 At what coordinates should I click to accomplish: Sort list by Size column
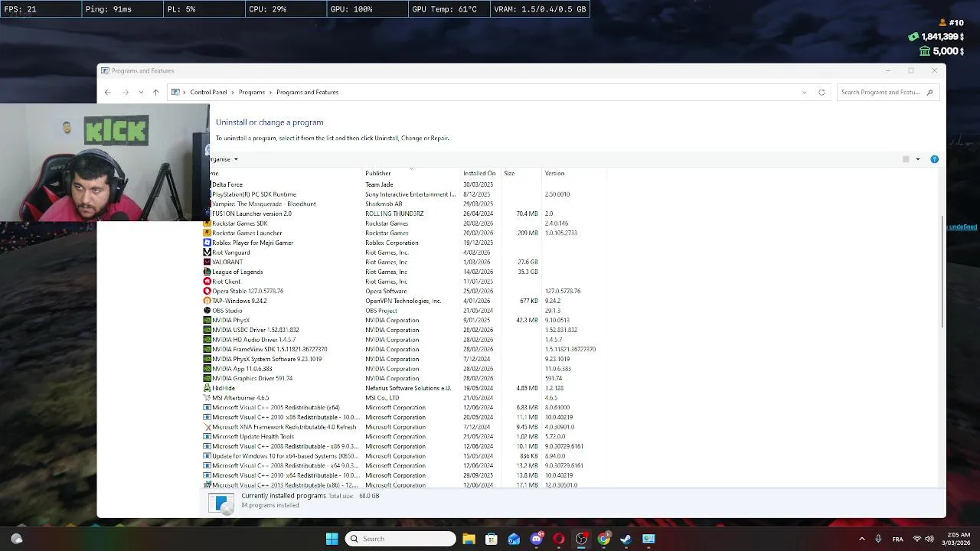(521, 174)
